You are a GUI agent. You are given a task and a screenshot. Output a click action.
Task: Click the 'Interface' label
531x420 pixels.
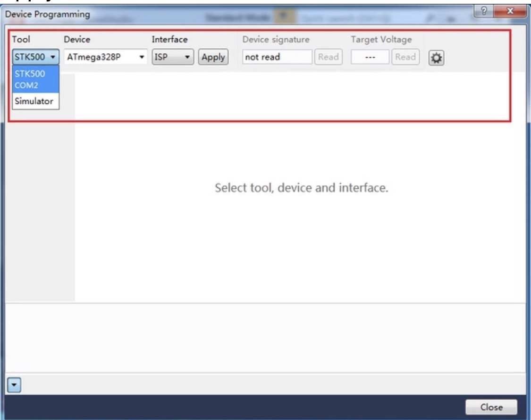(x=169, y=39)
